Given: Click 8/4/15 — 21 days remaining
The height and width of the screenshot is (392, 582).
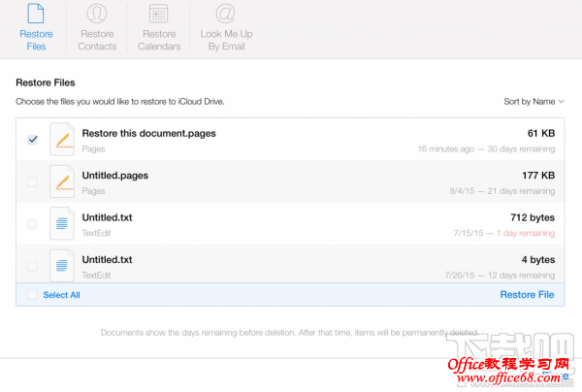Looking at the screenshot, I should 502,191.
